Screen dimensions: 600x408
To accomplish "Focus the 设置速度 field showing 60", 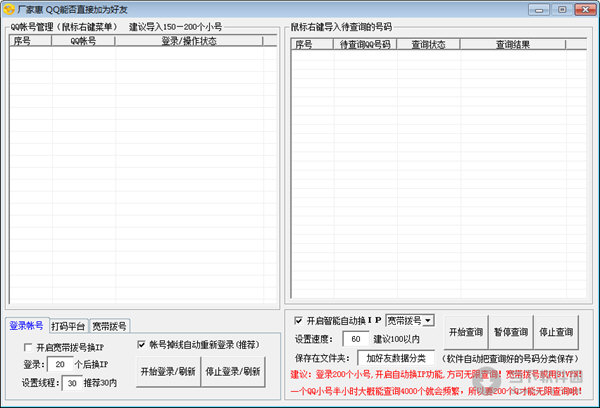I will 356,339.
